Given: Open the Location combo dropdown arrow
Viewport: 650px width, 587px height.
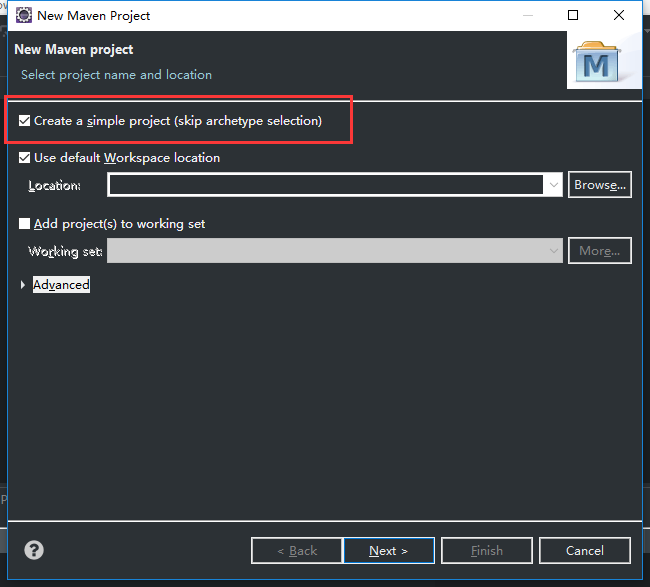Looking at the screenshot, I should coord(553,185).
